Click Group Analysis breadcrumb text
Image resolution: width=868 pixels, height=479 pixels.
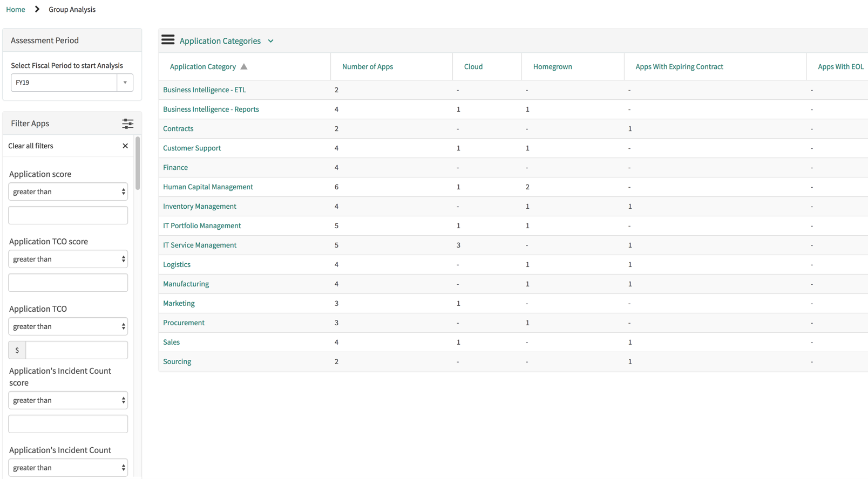[72, 9]
